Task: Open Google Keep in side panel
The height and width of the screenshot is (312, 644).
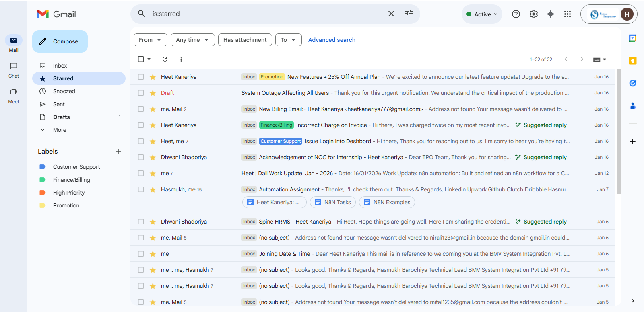Action: (632, 61)
